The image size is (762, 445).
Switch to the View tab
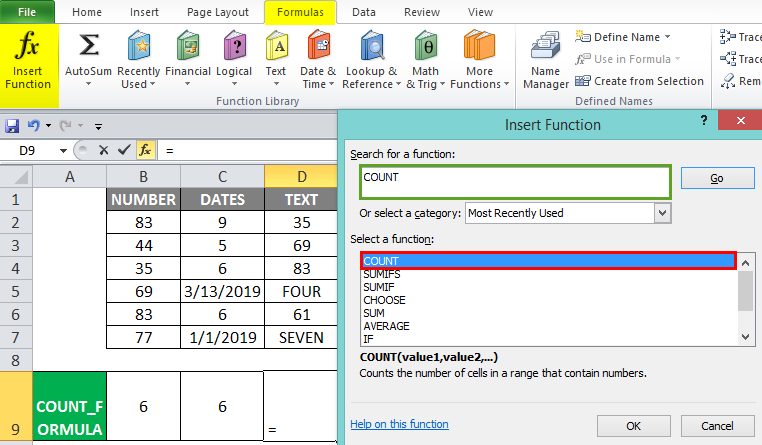(480, 12)
